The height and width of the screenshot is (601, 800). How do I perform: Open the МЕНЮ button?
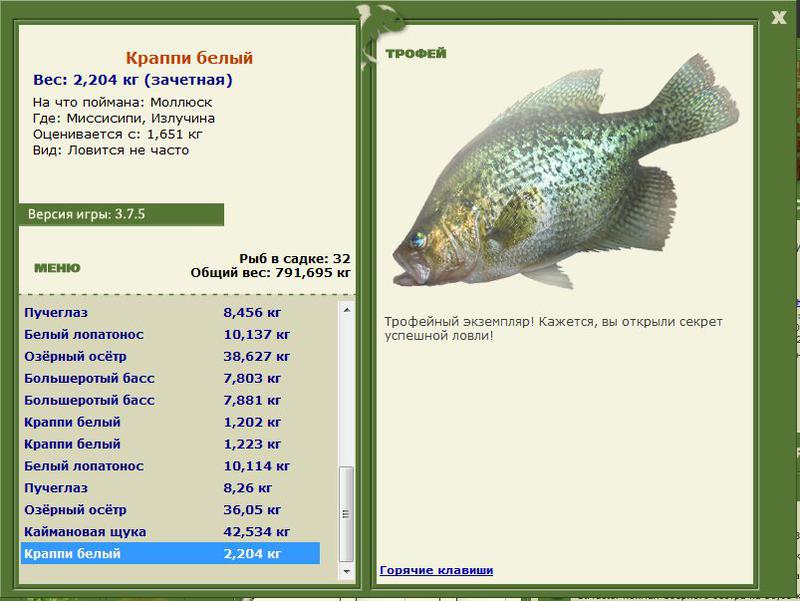[x=57, y=268]
